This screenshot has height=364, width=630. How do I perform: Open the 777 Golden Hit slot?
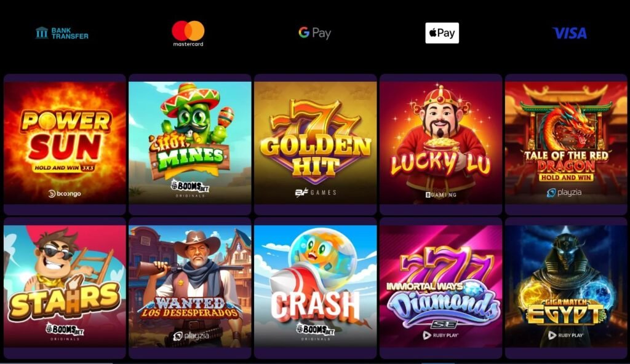(x=316, y=143)
